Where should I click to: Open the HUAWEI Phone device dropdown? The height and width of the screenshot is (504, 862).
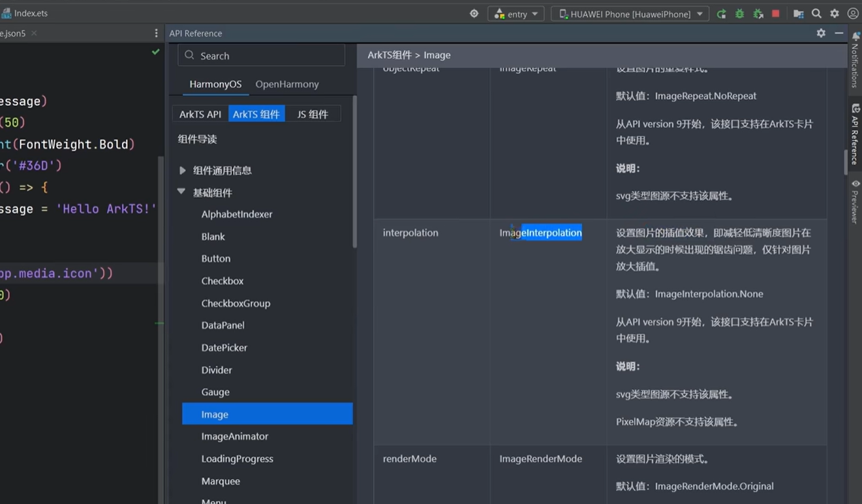point(630,14)
